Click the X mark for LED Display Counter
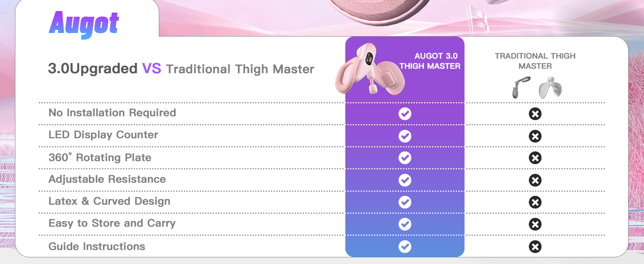 535,136
